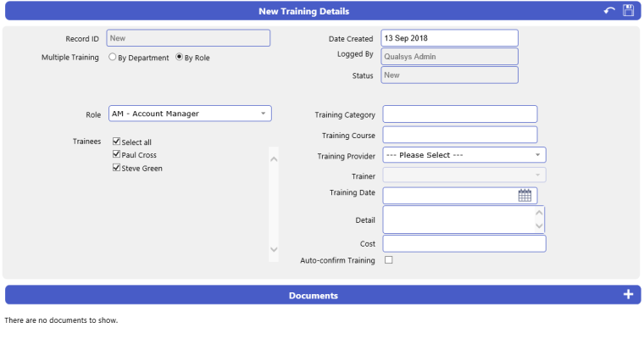
Task: Click the 'Trainees' label
Action: (86, 142)
